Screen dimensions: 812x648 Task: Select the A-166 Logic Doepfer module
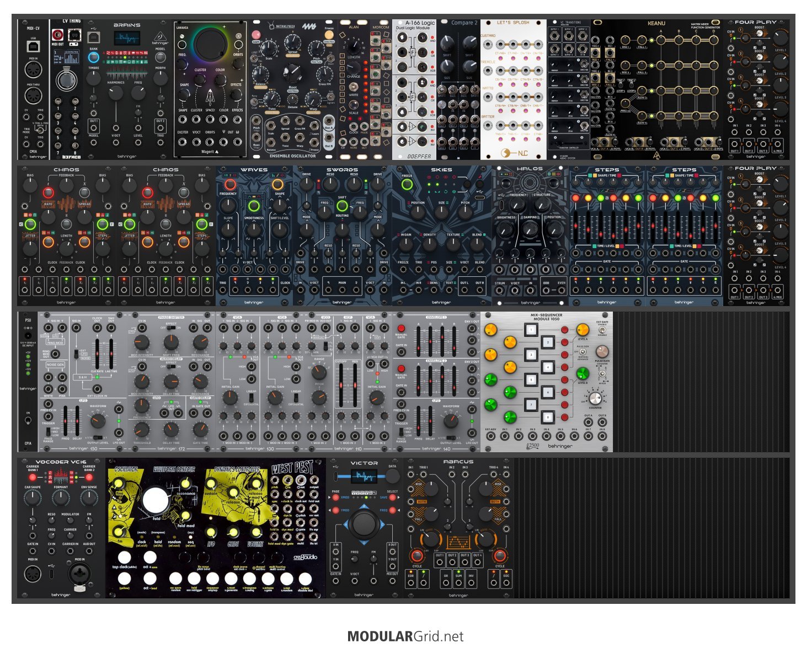coord(414,90)
